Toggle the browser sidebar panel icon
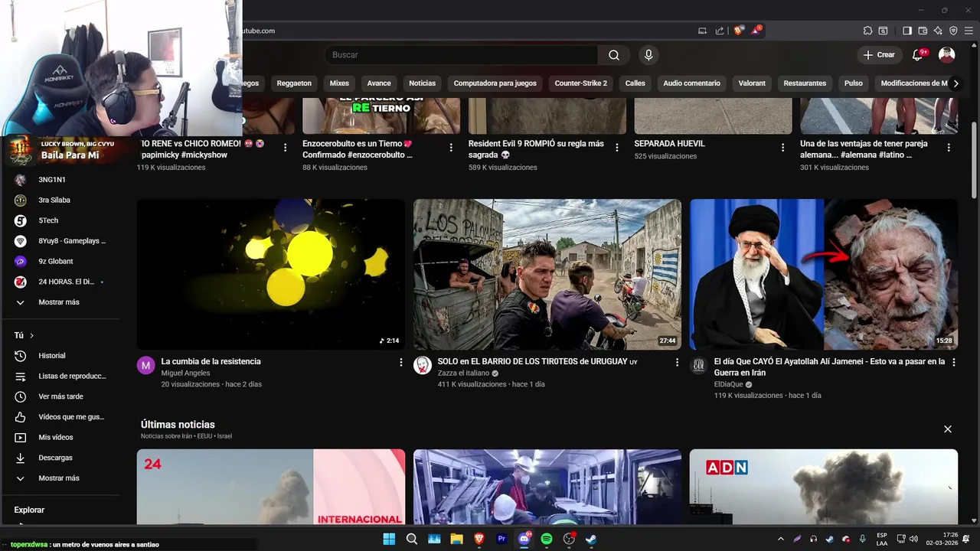980x551 pixels. (907, 31)
